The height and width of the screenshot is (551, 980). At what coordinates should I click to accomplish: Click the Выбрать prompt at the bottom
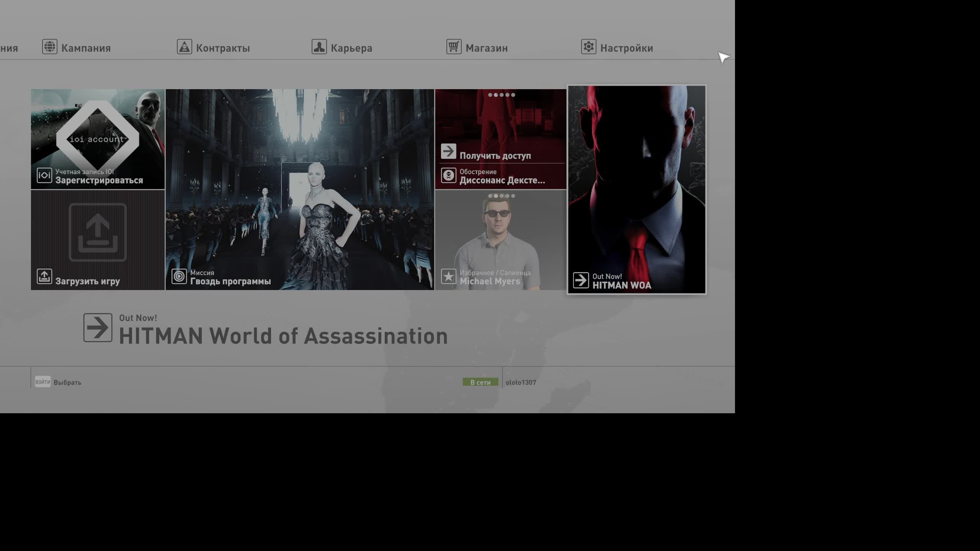pos(67,382)
